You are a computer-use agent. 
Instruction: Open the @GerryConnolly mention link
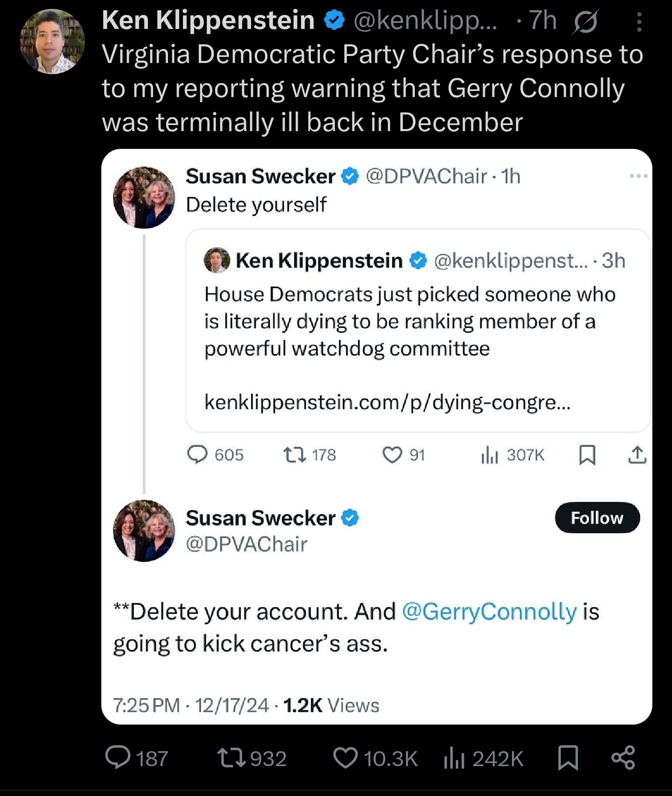pos(490,611)
